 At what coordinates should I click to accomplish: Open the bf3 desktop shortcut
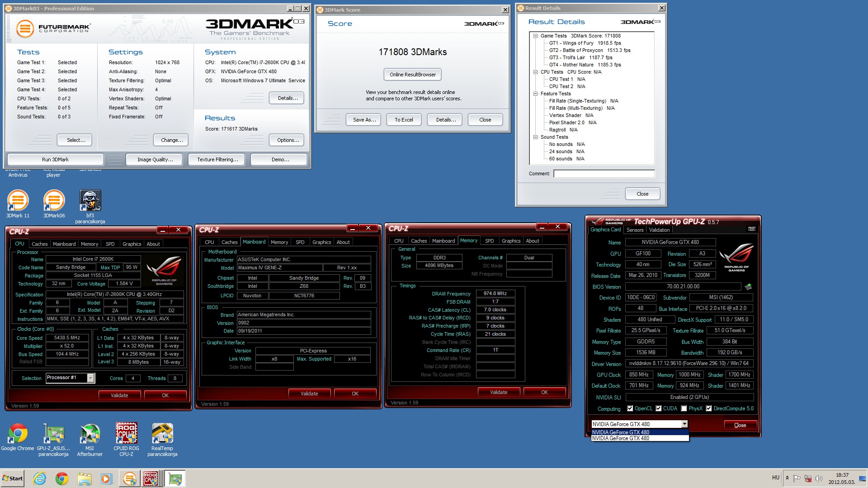pos(90,201)
